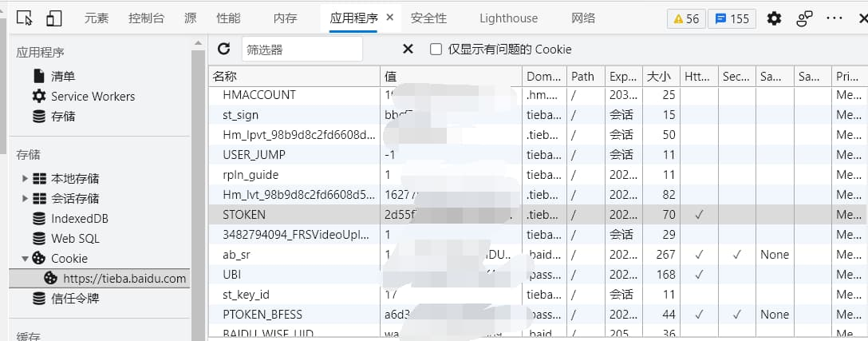Screen dimensions: 868x341
Task: Click the 信任令牌 database icon
Action: [39, 299]
